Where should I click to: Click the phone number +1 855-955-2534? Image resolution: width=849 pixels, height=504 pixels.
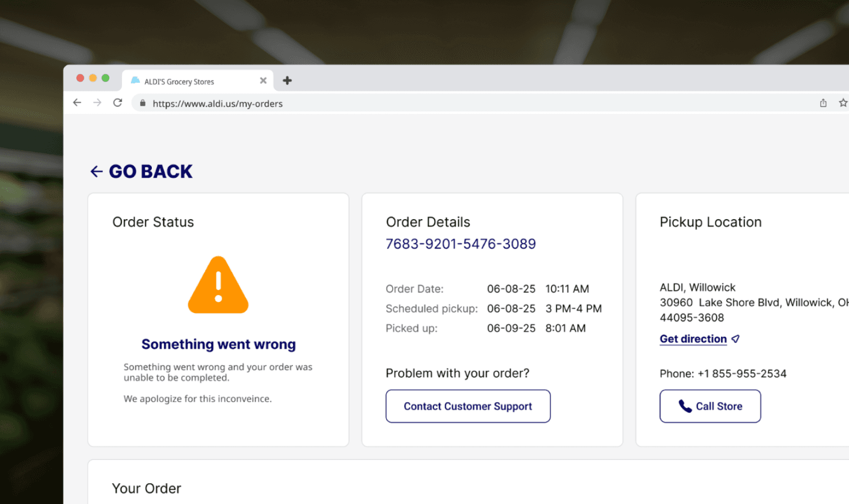pos(742,374)
